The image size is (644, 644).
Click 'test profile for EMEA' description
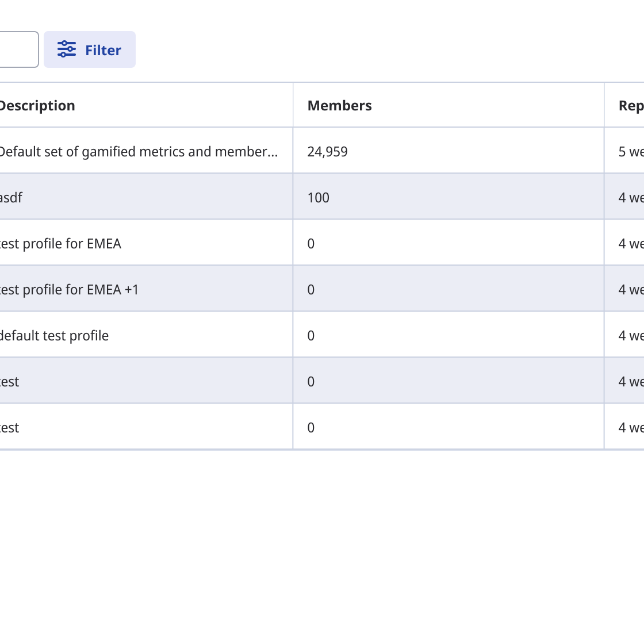point(60,244)
